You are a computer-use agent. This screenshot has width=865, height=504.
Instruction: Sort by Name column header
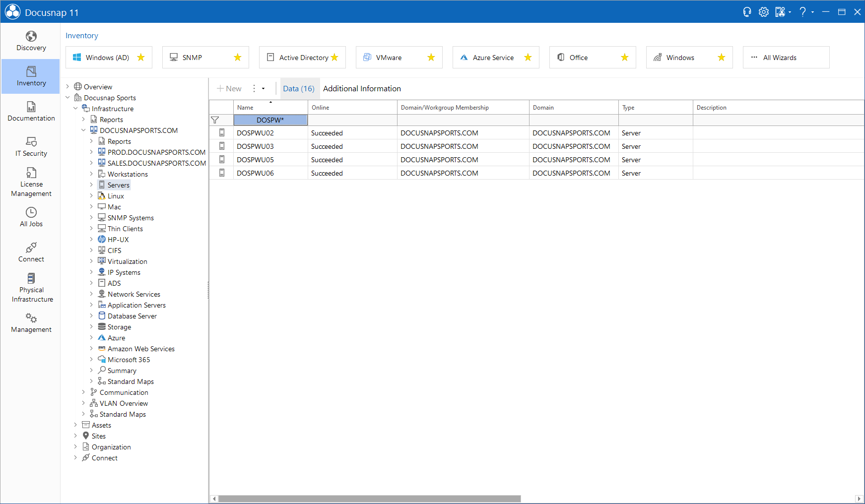tap(270, 107)
